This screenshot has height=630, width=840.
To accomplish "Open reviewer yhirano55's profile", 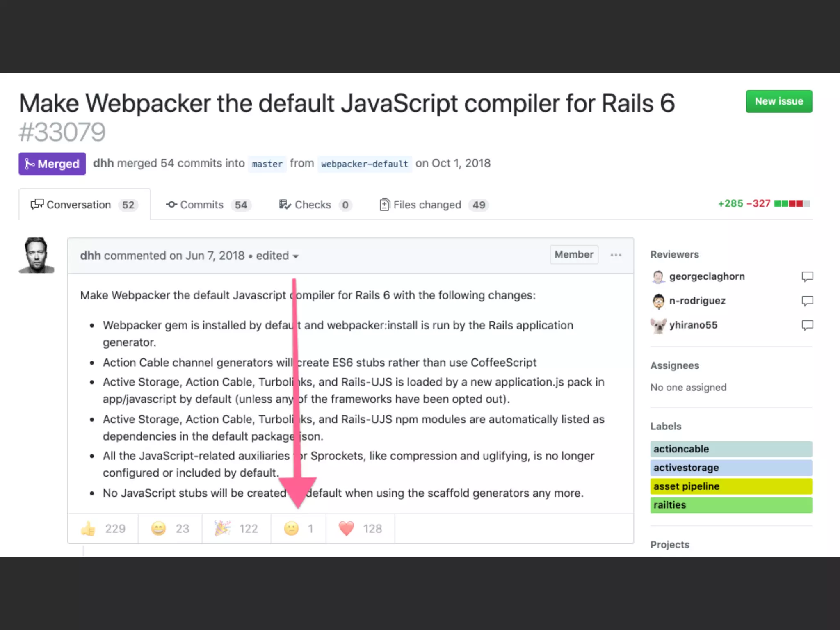I will (693, 325).
